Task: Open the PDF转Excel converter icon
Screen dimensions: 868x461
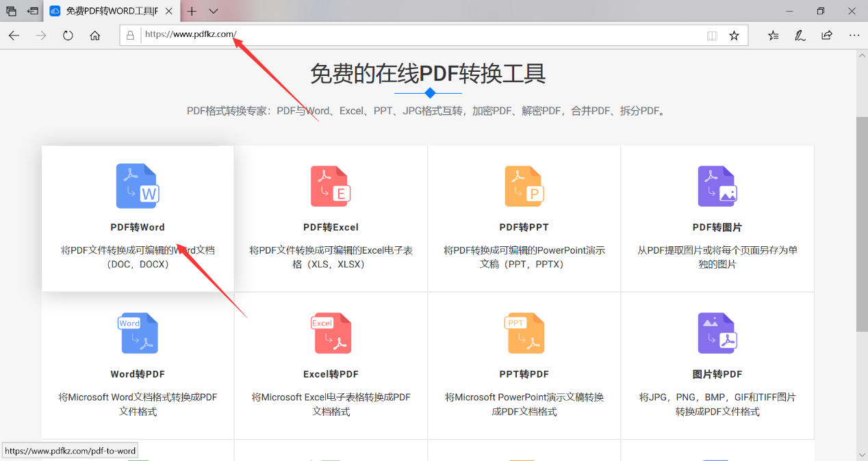Action: tap(331, 185)
